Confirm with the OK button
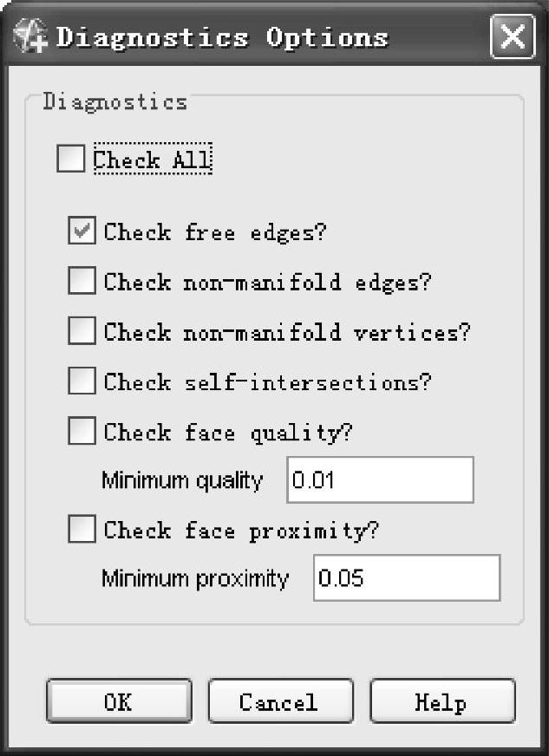 pos(119,701)
